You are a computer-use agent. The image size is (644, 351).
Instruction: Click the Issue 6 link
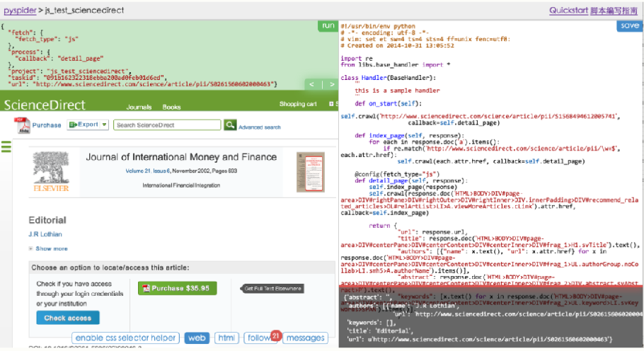(x=161, y=171)
